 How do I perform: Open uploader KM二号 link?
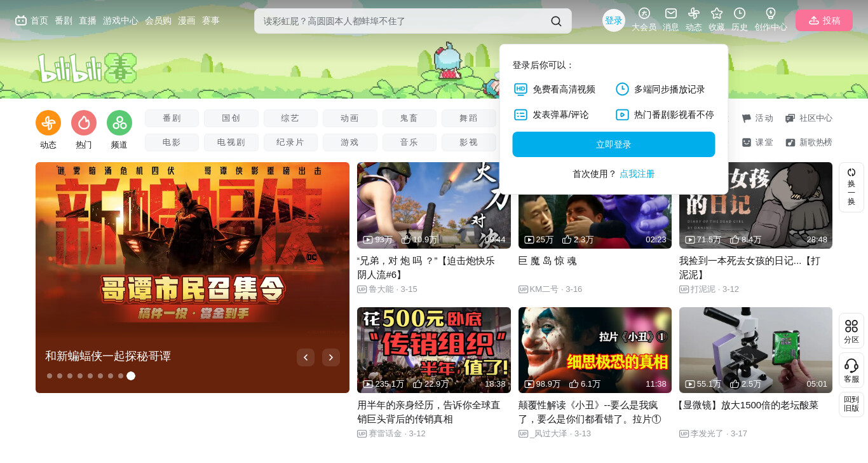point(550,289)
